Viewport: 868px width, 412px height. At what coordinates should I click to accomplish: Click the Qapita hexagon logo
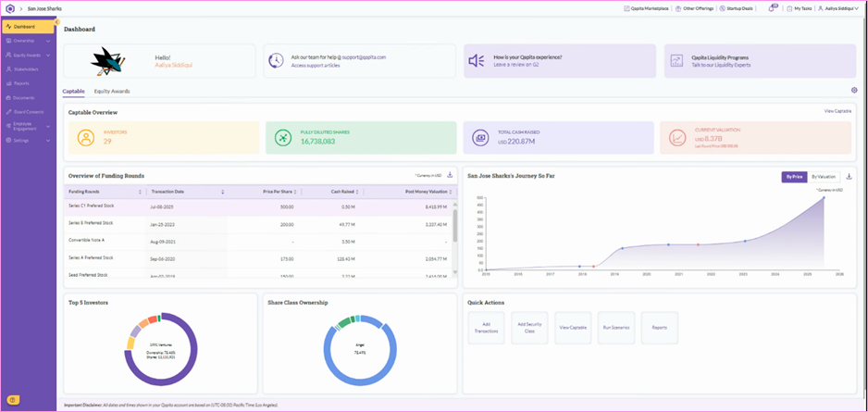coord(10,9)
